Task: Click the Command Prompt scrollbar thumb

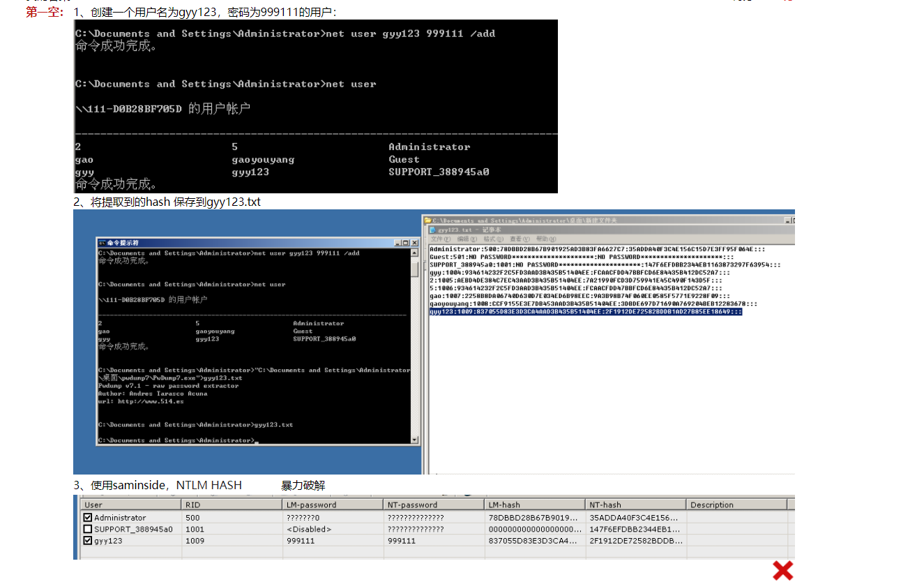Action: click(416, 269)
